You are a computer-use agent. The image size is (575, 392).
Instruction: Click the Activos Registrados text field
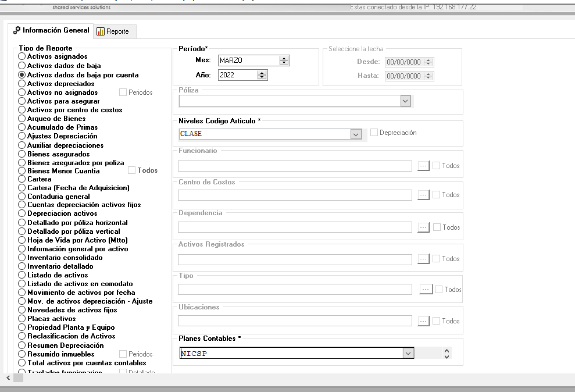(x=295, y=259)
